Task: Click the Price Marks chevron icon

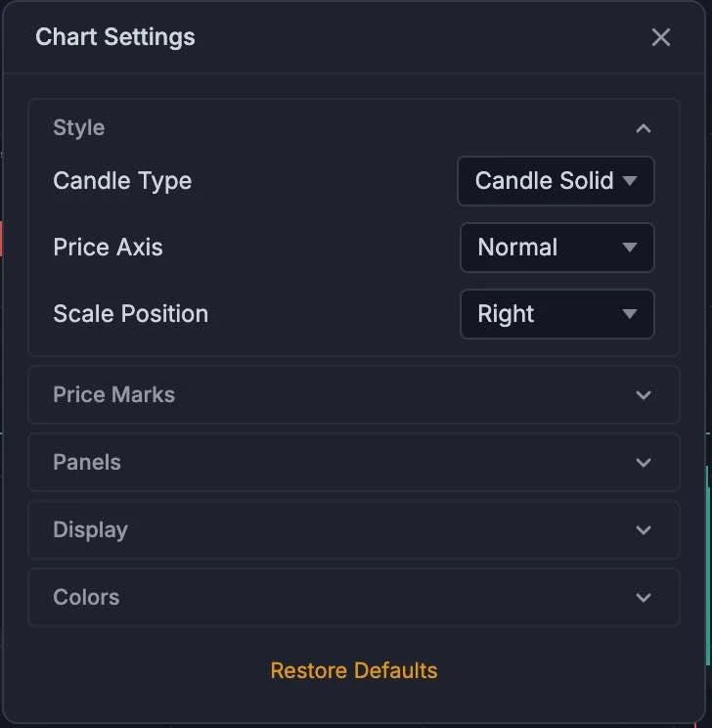Action: pyautogui.click(x=643, y=395)
